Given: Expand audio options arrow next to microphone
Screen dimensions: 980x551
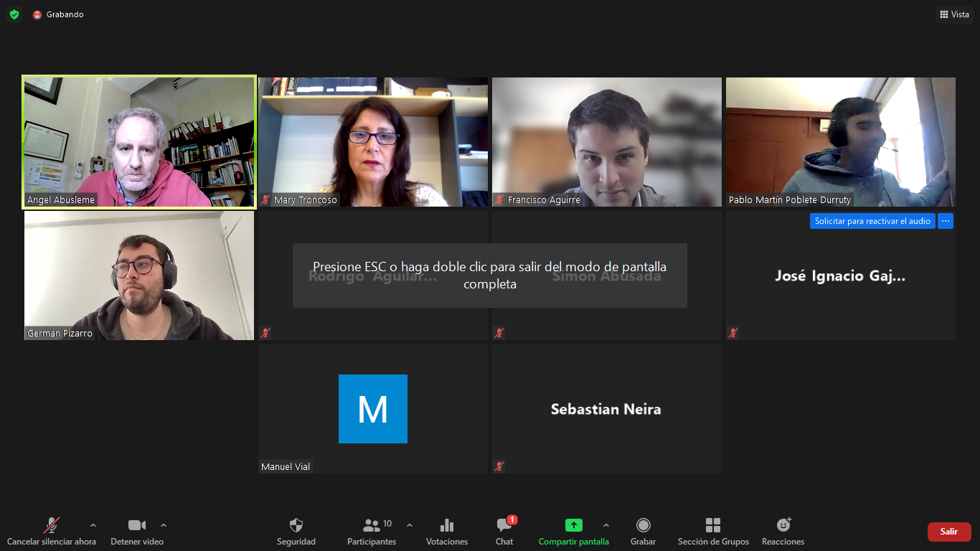Looking at the screenshot, I should pos(93,525).
